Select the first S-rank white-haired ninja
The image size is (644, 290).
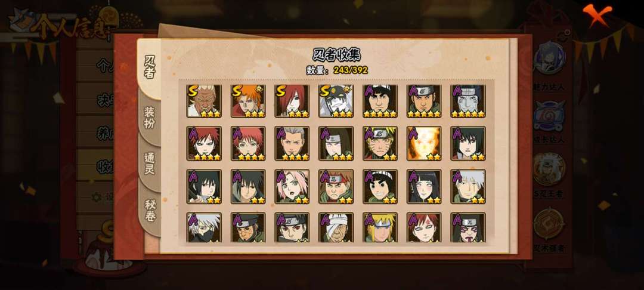204,101
